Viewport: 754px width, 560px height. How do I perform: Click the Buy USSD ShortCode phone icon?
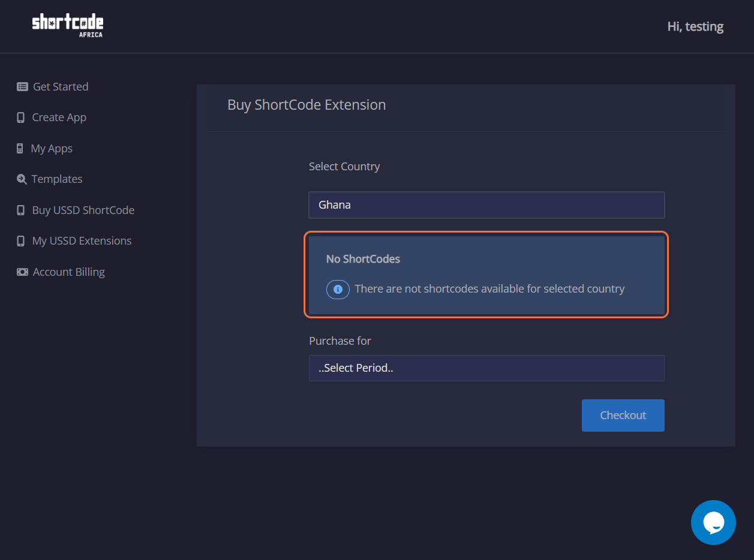click(21, 210)
